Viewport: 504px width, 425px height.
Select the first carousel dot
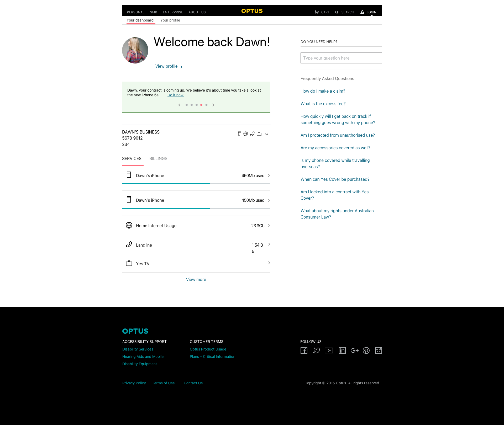[x=187, y=105]
